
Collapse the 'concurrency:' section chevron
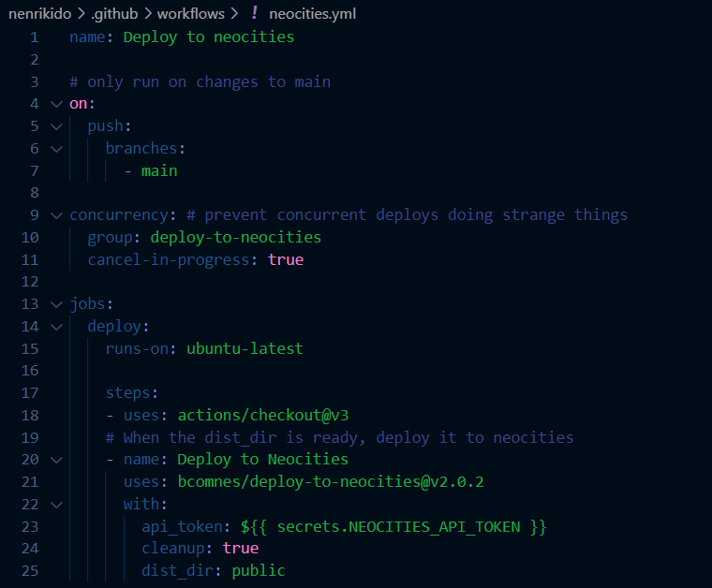(x=56, y=215)
